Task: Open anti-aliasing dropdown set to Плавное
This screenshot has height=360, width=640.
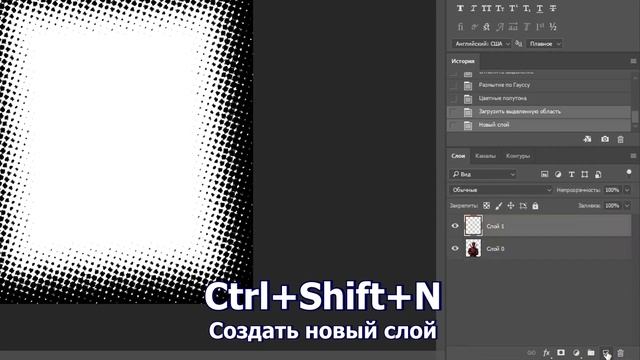Action: 544,44
